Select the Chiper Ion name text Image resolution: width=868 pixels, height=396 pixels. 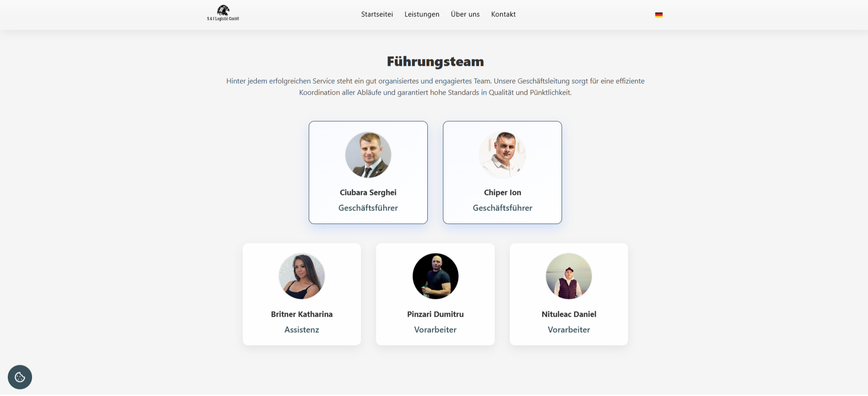point(502,192)
